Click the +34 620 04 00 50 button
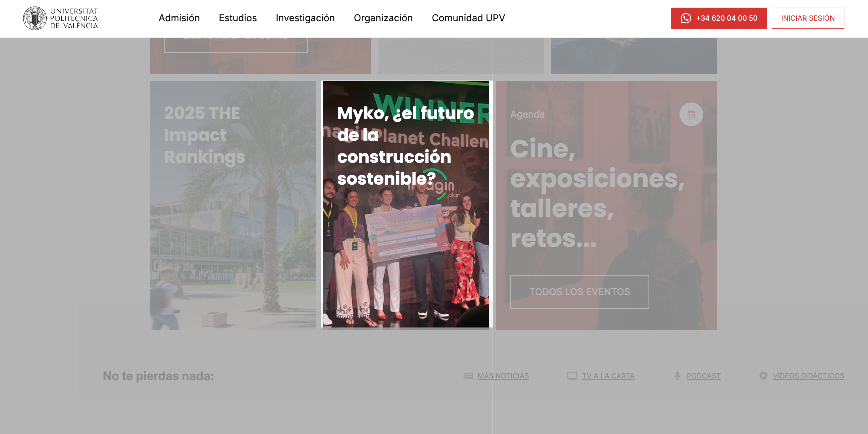This screenshot has height=434, width=868. tap(719, 18)
